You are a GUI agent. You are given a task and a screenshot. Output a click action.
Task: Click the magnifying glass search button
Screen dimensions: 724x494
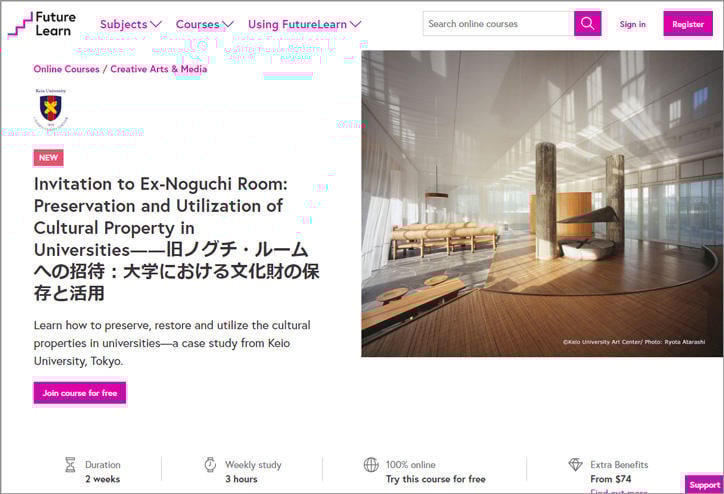(x=587, y=23)
